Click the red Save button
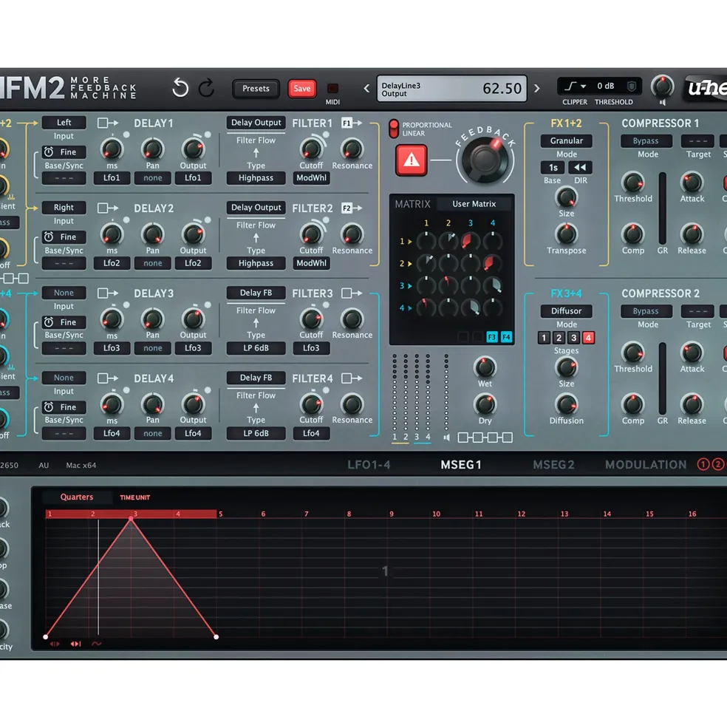The width and height of the screenshot is (727, 728). click(x=301, y=88)
